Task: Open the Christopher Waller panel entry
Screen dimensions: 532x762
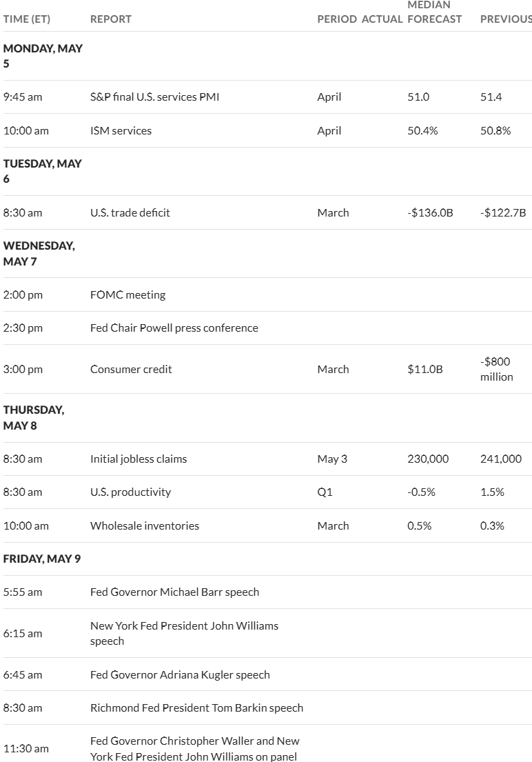Action: pos(195,748)
